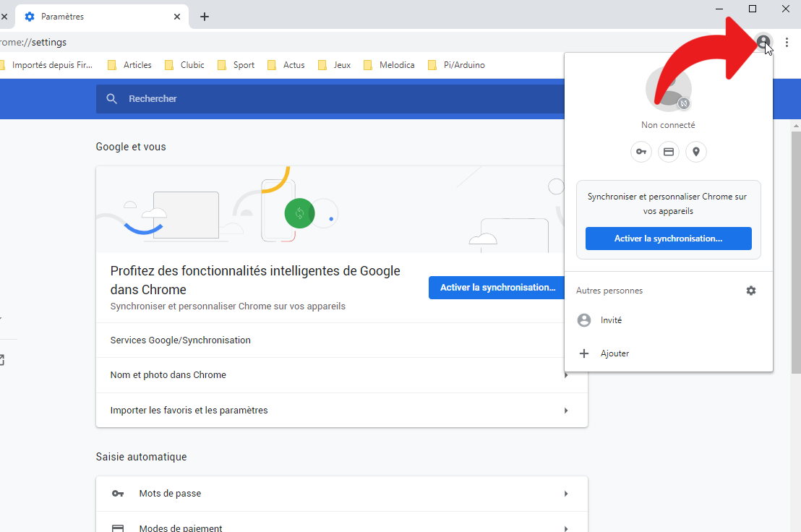Click the Non connecté status text
Image resolution: width=801 pixels, height=532 pixels.
point(668,125)
